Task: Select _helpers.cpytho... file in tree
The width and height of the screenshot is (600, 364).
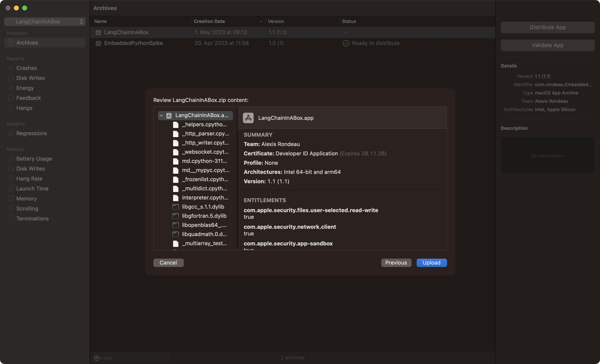Action: [204, 125]
